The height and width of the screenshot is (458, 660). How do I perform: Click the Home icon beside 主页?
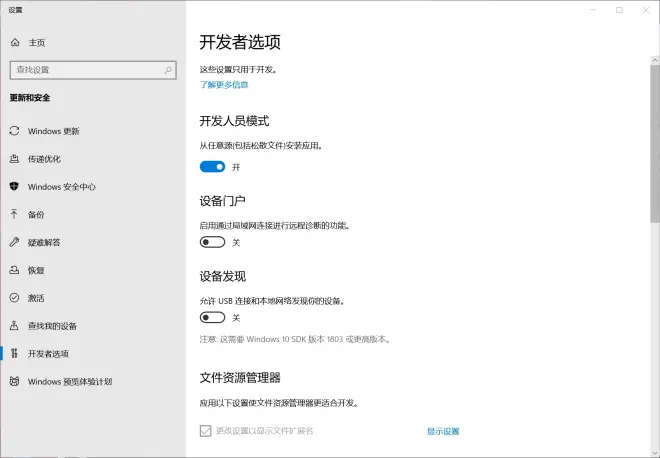(x=15, y=43)
